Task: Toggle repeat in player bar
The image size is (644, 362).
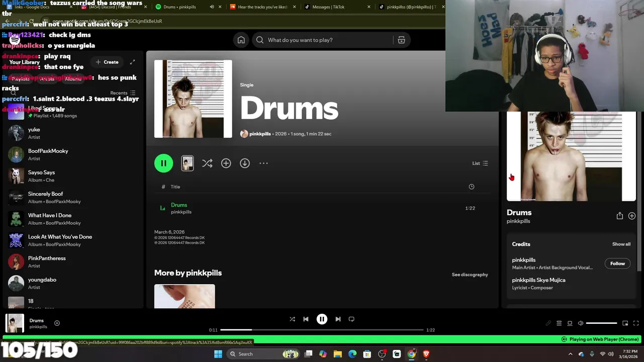Action: (x=352, y=319)
